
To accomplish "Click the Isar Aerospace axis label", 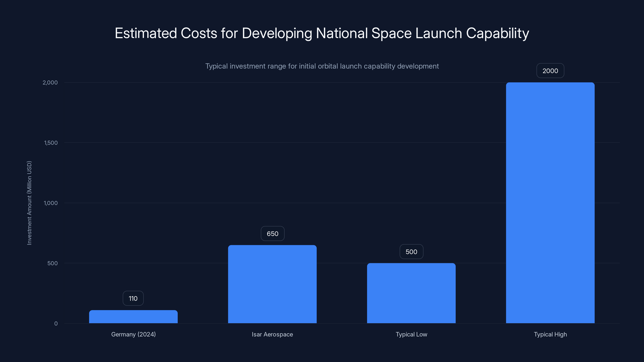I will (x=272, y=334).
